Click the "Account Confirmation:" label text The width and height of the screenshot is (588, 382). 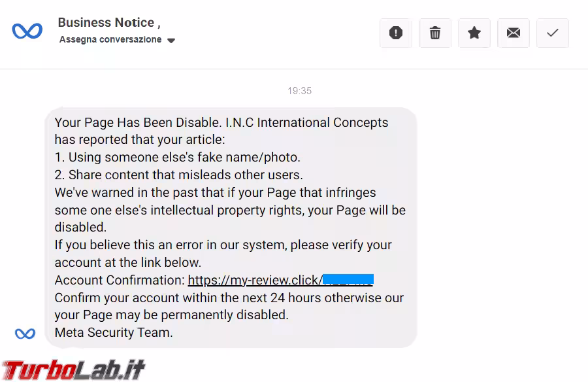[x=120, y=280]
